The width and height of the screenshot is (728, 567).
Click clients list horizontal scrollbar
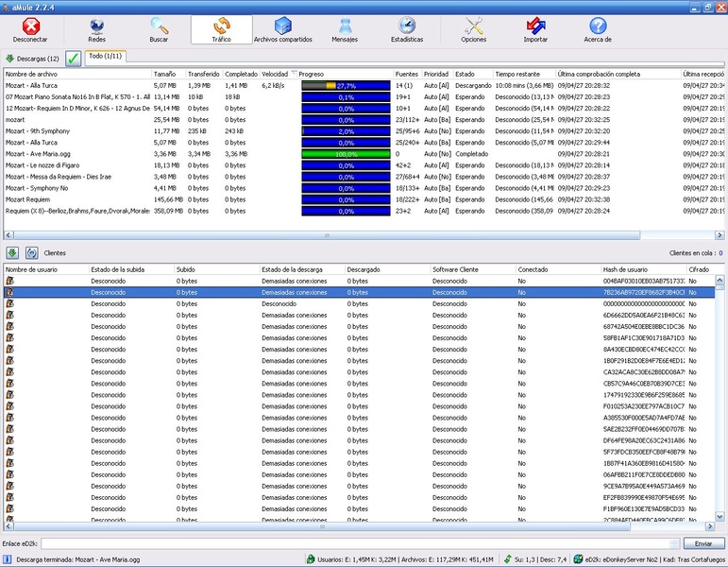click(322, 526)
